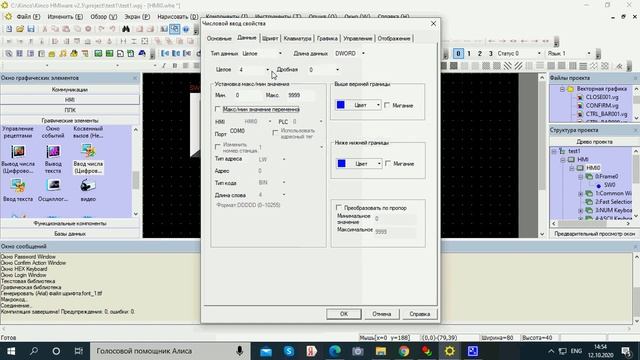Image resolution: width=640 pixels, height=360 pixels.
Task: Collapse the HMI0 tree node
Action: coord(571,168)
